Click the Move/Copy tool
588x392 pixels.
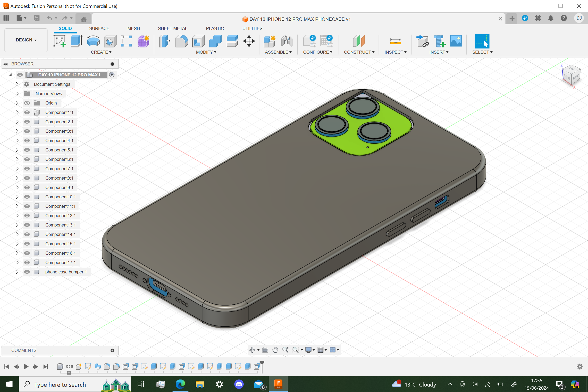(249, 41)
